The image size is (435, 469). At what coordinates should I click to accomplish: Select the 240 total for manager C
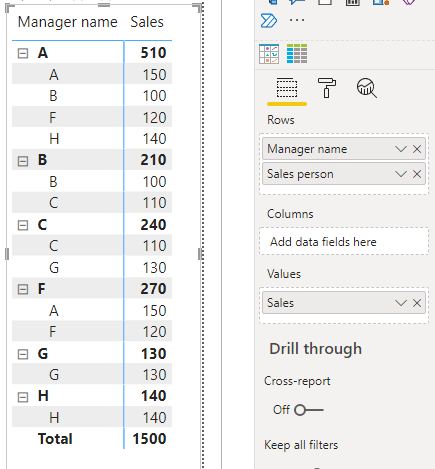click(x=153, y=225)
